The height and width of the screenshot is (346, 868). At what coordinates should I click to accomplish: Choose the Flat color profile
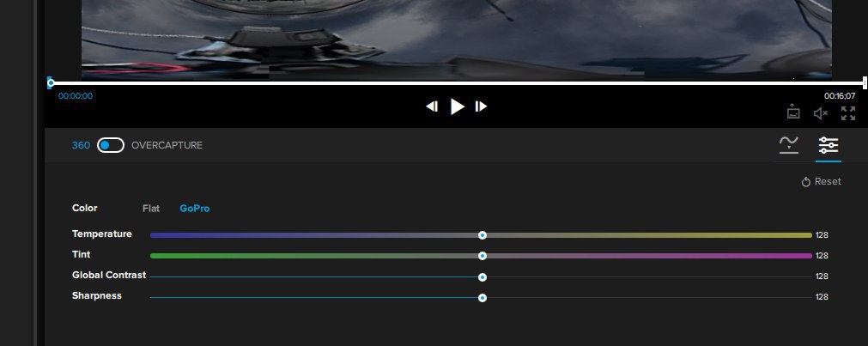(x=151, y=209)
